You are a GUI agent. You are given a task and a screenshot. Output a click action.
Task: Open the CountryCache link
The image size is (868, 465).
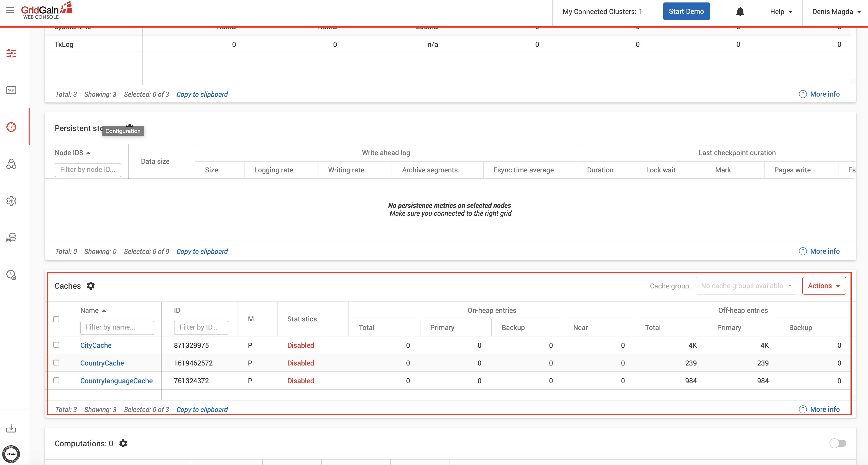[102, 363]
